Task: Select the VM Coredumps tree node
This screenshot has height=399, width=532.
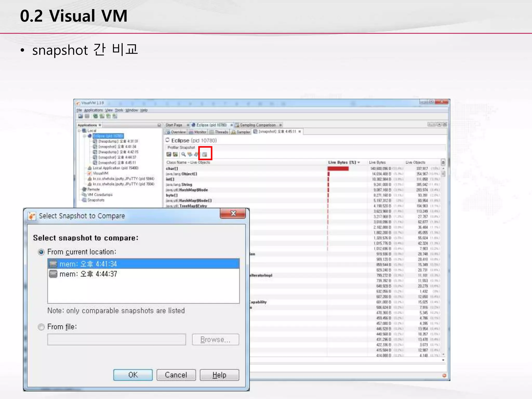Action: [x=97, y=195]
